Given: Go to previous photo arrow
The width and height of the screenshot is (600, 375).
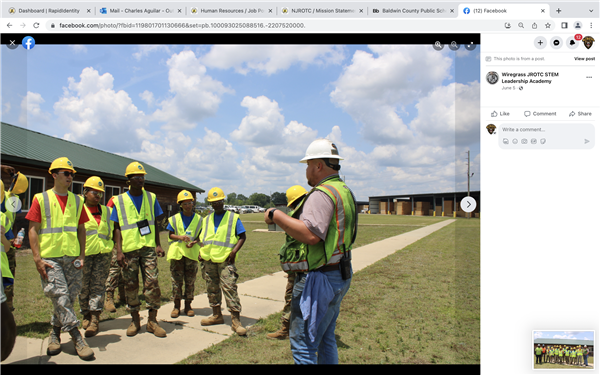Looking at the screenshot, I should [x=13, y=204].
